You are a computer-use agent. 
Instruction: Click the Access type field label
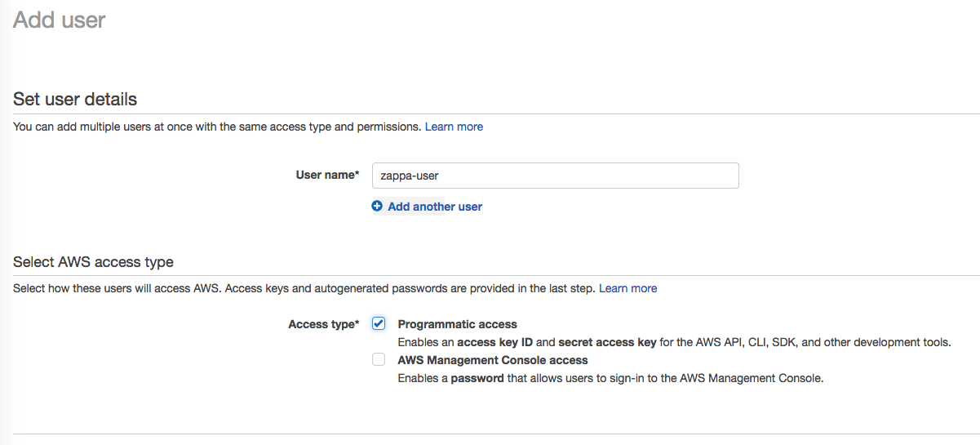click(323, 324)
